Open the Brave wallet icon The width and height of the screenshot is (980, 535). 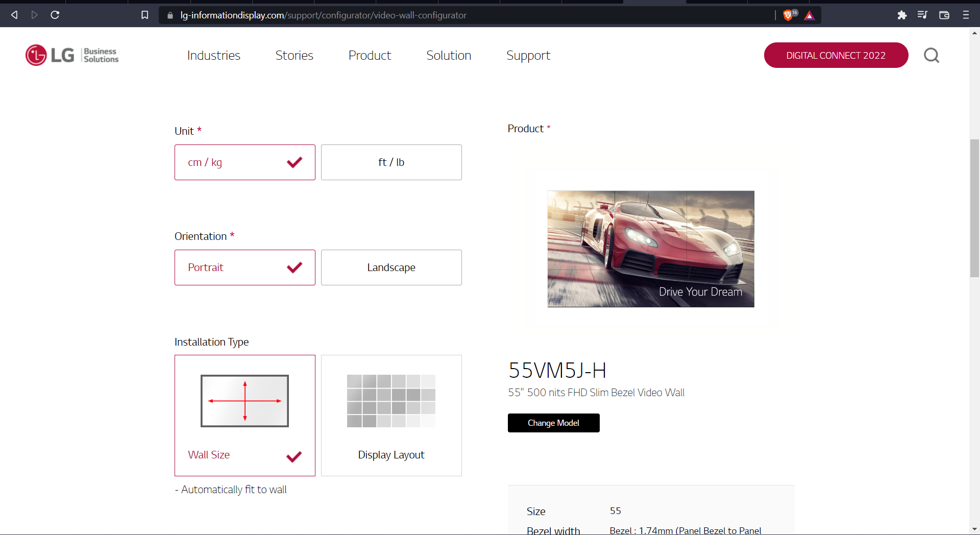click(944, 15)
